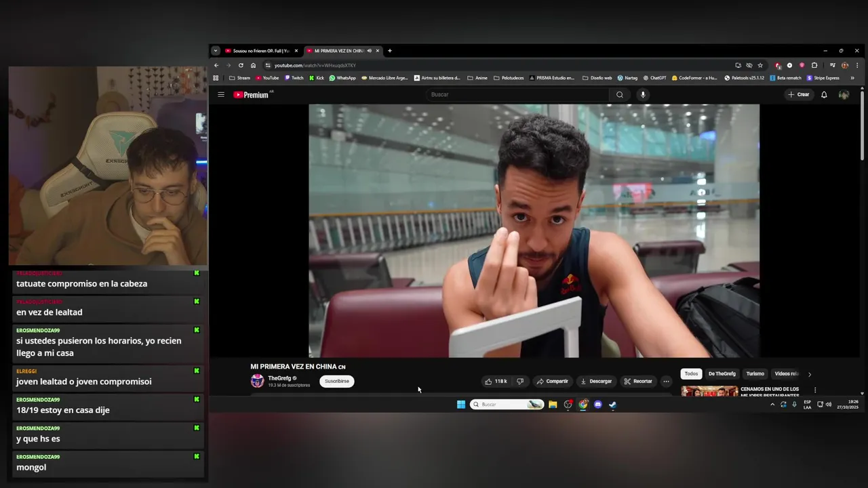Select the De TheGrefg filter chip
The width and height of the screenshot is (868, 488).
coord(722,374)
